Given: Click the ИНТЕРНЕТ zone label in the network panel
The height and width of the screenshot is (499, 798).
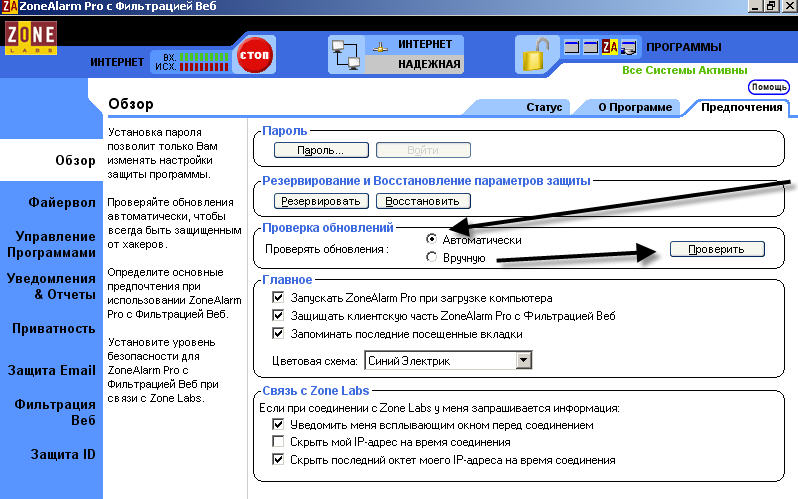Looking at the screenshot, I should click(x=425, y=44).
